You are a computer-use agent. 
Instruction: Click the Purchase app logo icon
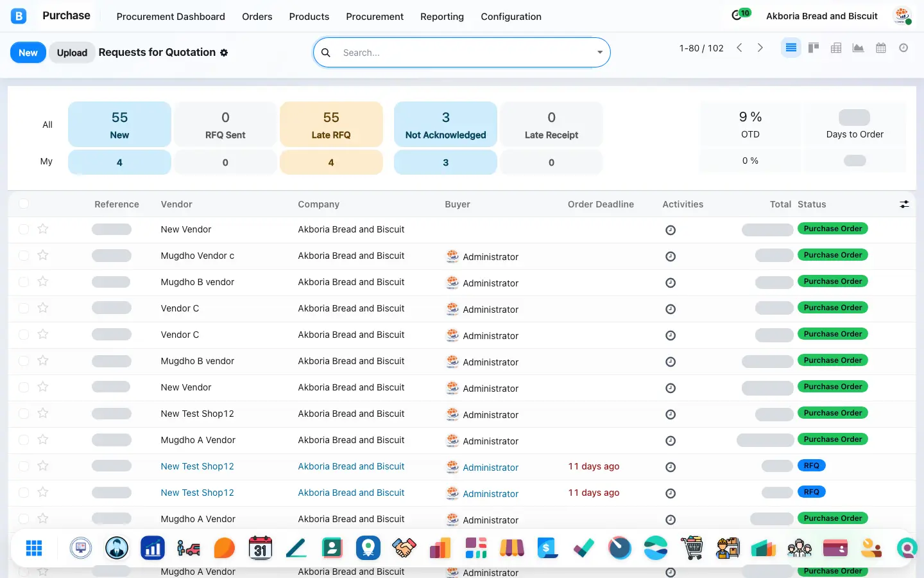click(19, 16)
